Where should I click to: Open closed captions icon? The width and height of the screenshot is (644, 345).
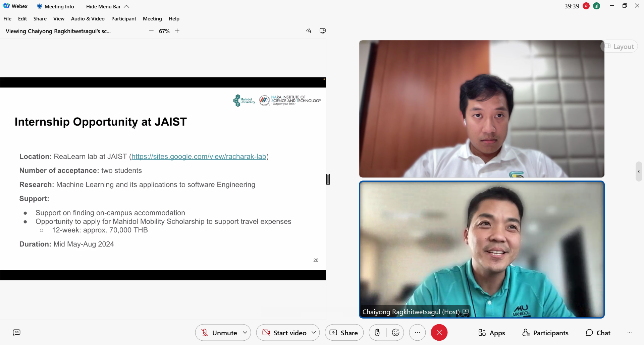[16, 333]
